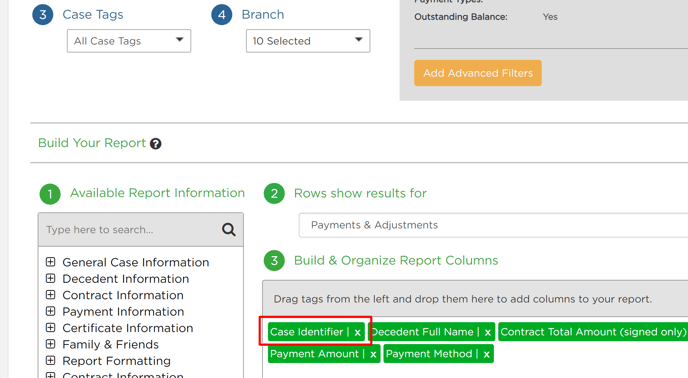Open the All Case Tags dropdown
This screenshot has width=688, height=378.
tap(129, 41)
